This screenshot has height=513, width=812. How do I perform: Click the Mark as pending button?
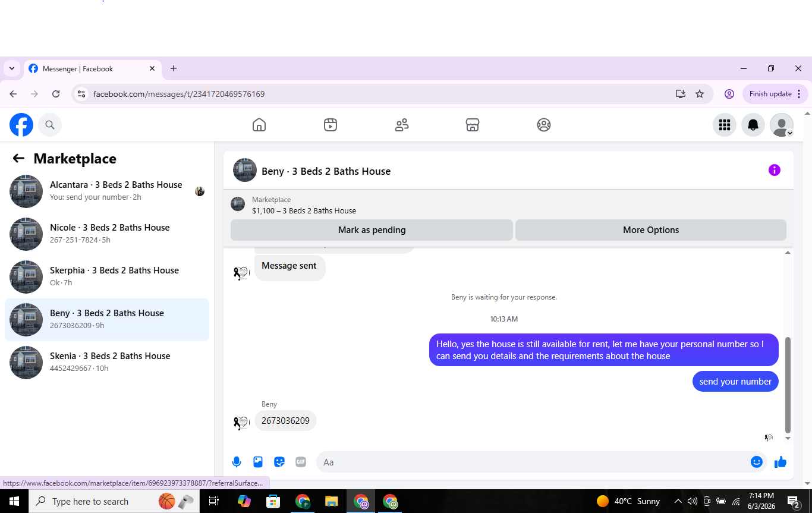click(x=372, y=230)
